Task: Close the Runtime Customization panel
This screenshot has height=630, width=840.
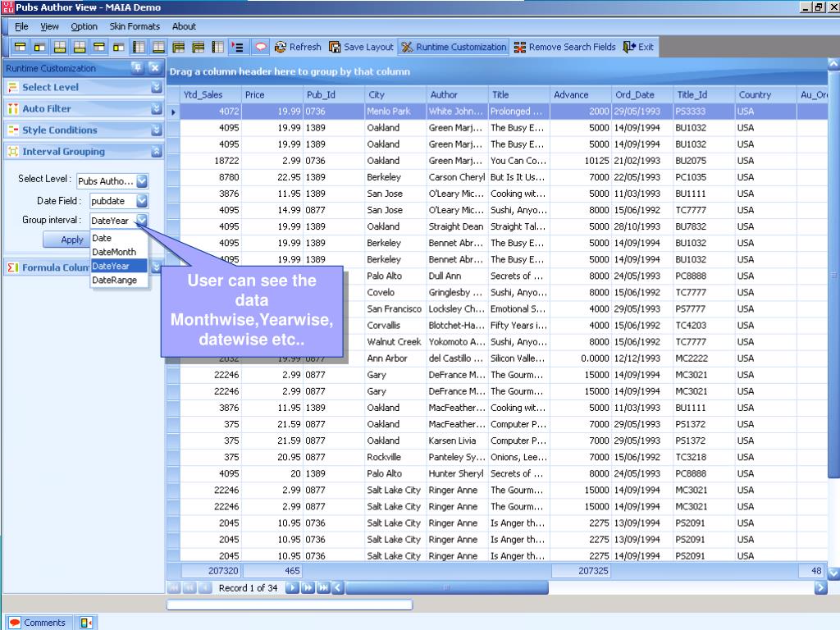Action: tap(154, 68)
